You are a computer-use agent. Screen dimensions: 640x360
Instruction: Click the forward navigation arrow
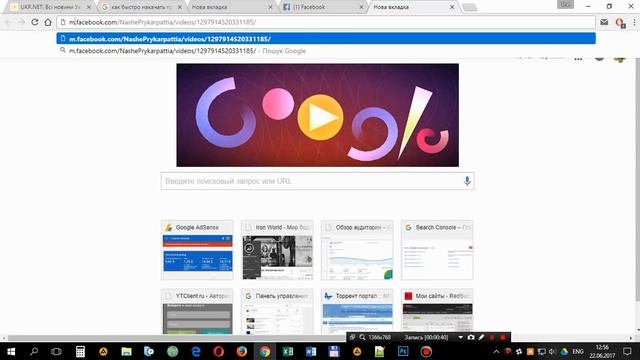pos(21,22)
